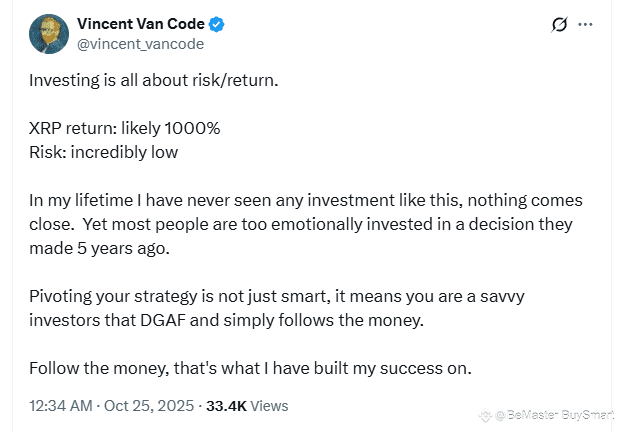
Task: Click the Vincent Van Code display name
Action: (141, 24)
